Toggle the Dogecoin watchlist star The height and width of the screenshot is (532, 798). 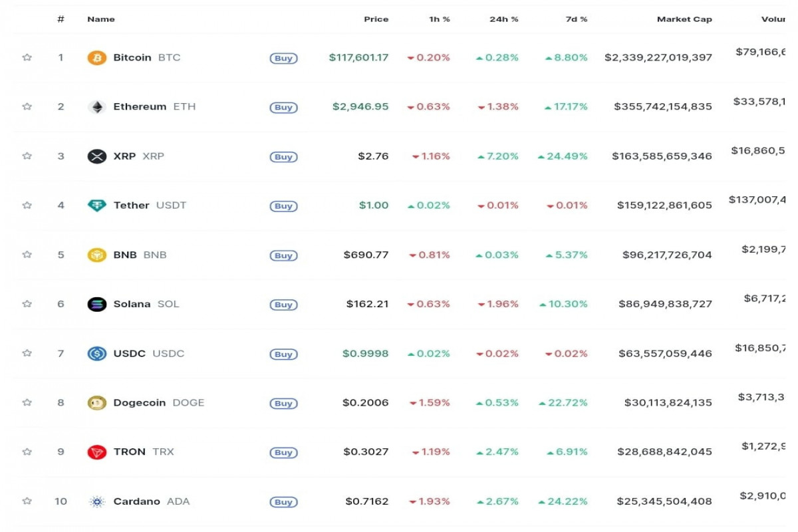tap(27, 402)
